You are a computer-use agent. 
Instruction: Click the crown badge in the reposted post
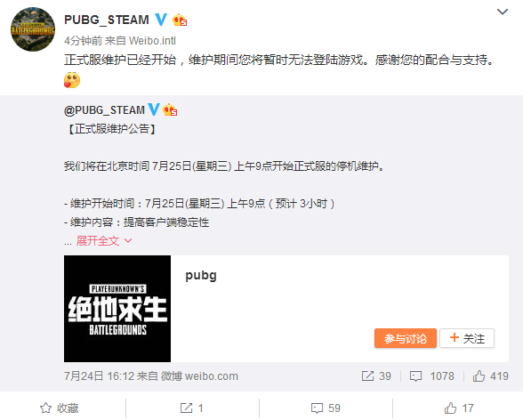coord(170,109)
